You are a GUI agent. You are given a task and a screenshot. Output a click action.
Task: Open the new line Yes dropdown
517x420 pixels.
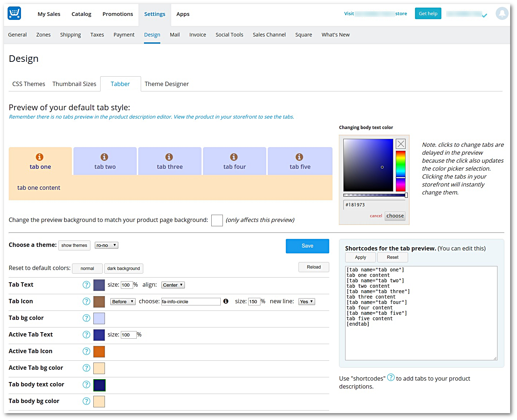coord(306,302)
